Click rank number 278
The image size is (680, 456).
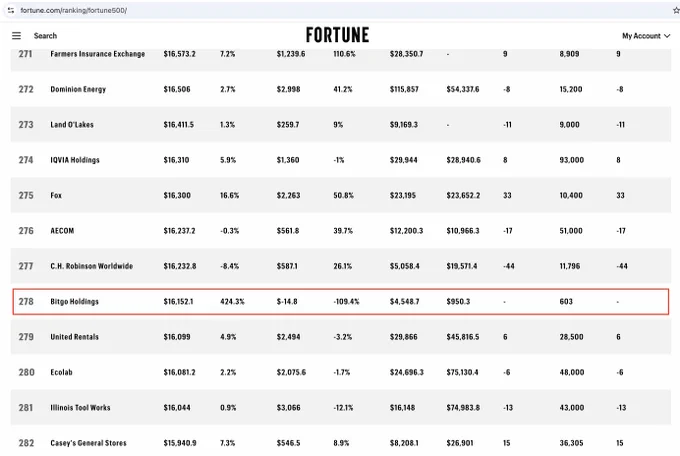(x=26, y=302)
